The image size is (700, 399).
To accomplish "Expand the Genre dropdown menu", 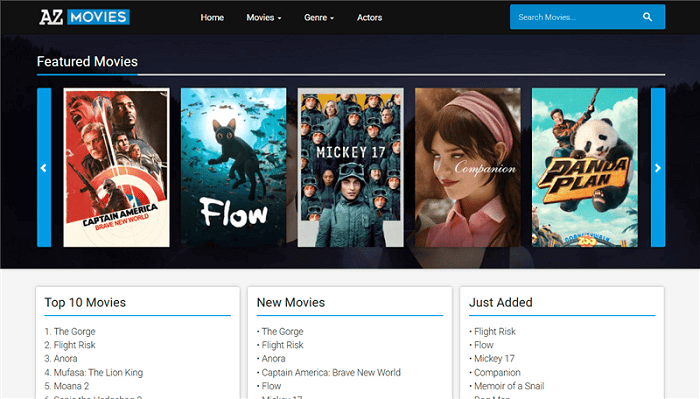I will [x=319, y=17].
